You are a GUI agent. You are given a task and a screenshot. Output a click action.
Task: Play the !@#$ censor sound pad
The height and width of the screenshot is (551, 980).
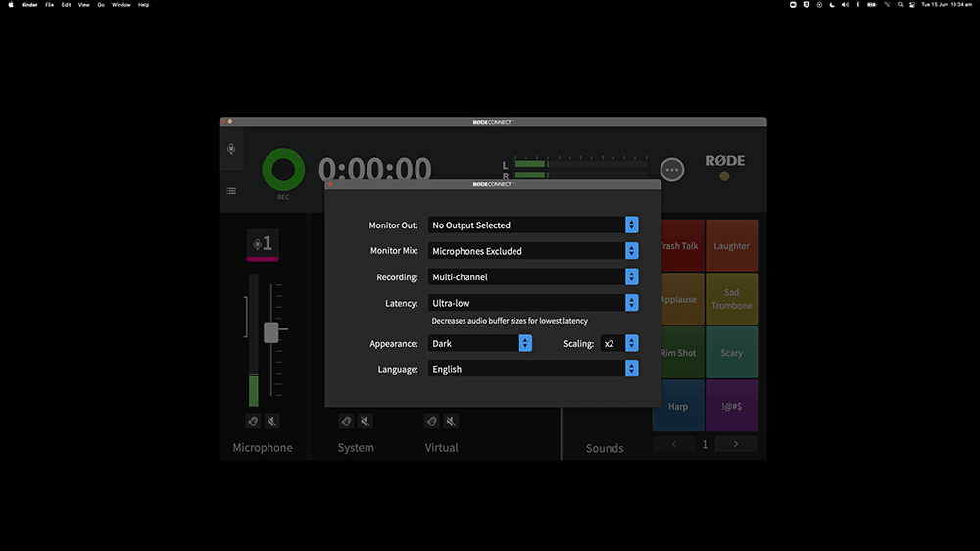pos(732,406)
